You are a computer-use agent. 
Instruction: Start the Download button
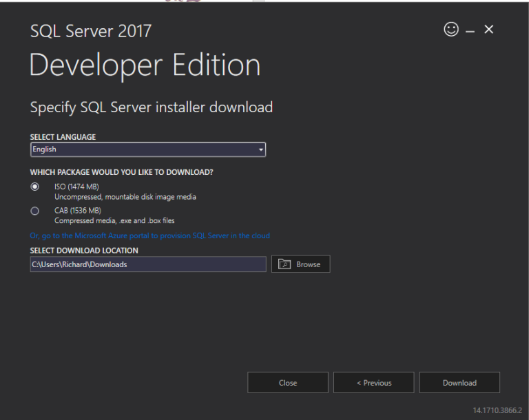[x=459, y=383]
